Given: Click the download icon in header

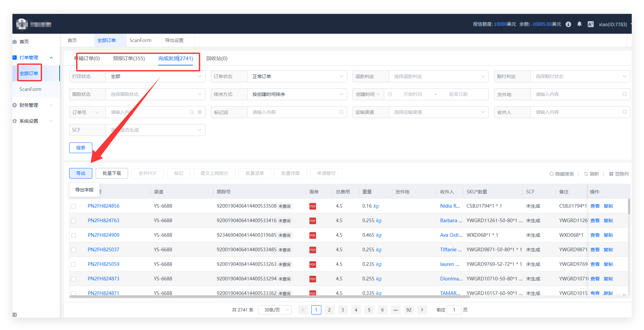Looking at the screenshot, I should pos(568,24).
